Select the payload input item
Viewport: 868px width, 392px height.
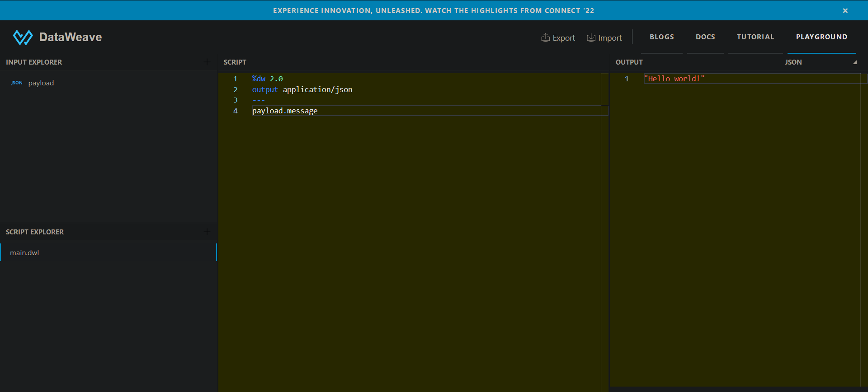(x=41, y=83)
